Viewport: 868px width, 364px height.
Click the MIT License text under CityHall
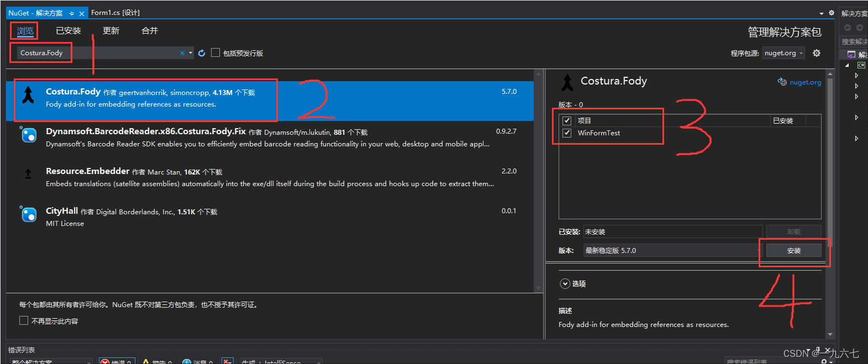coord(65,224)
